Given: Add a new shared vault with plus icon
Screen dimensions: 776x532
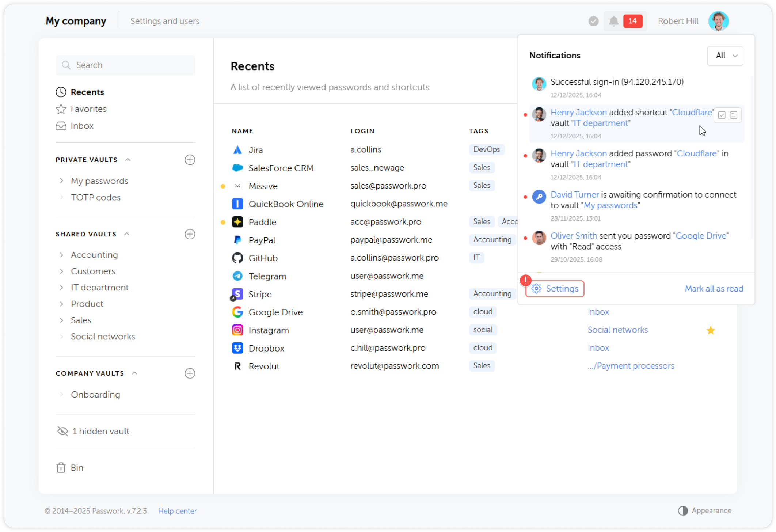Looking at the screenshot, I should click(x=190, y=234).
